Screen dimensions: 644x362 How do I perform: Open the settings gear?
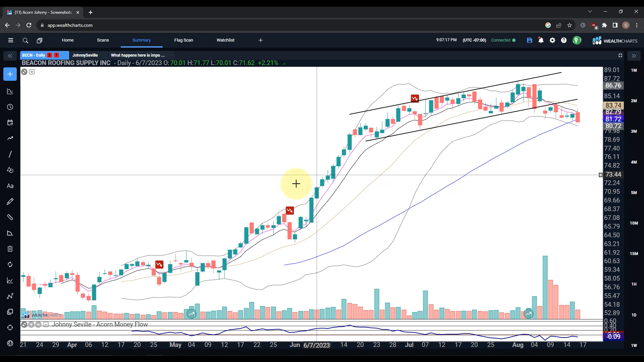(x=552, y=40)
